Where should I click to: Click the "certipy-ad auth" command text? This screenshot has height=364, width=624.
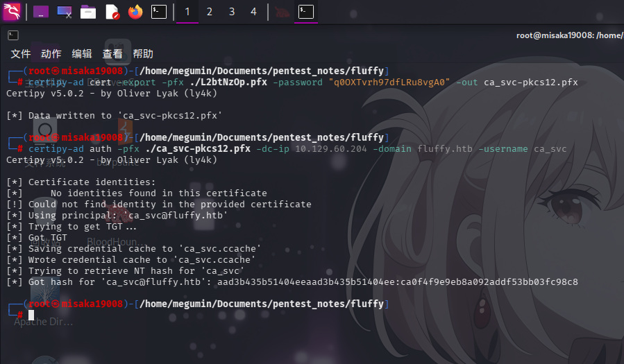70,149
